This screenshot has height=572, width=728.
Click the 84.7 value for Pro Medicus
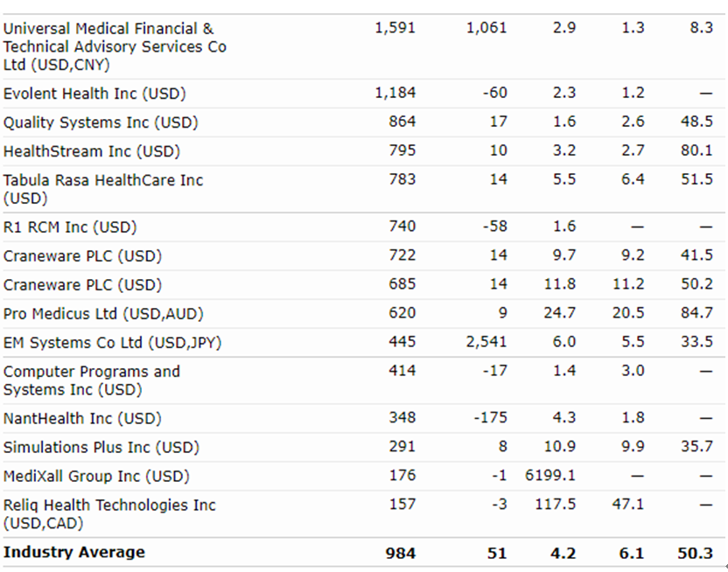(x=696, y=314)
